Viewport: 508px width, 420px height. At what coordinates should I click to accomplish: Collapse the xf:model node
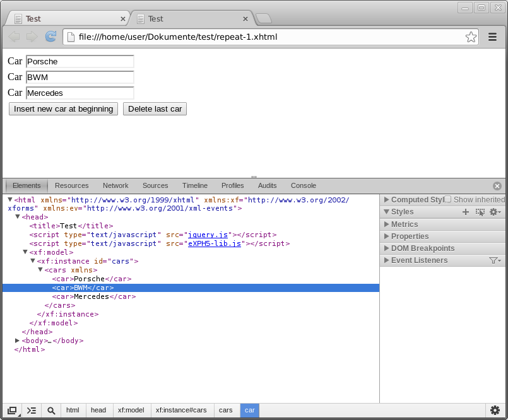[x=25, y=252]
